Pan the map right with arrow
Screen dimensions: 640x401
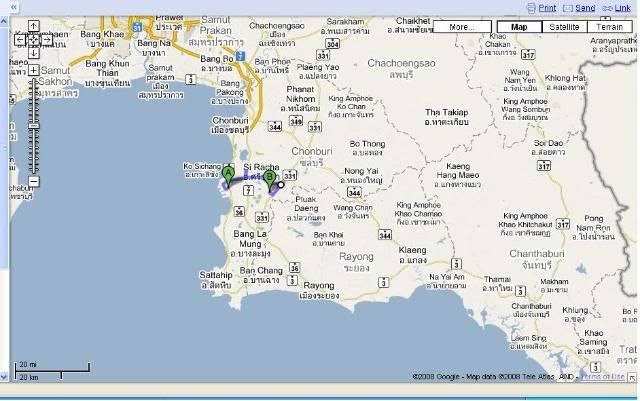tap(47, 40)
